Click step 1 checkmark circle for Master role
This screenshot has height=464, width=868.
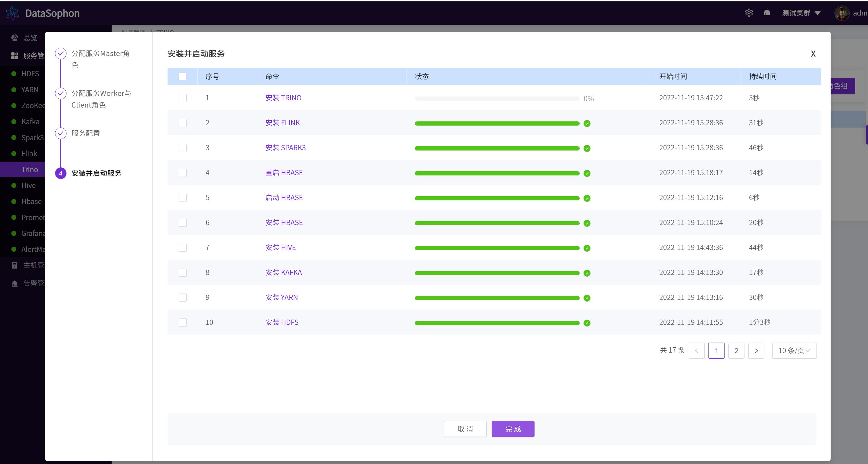click(61, 53)
